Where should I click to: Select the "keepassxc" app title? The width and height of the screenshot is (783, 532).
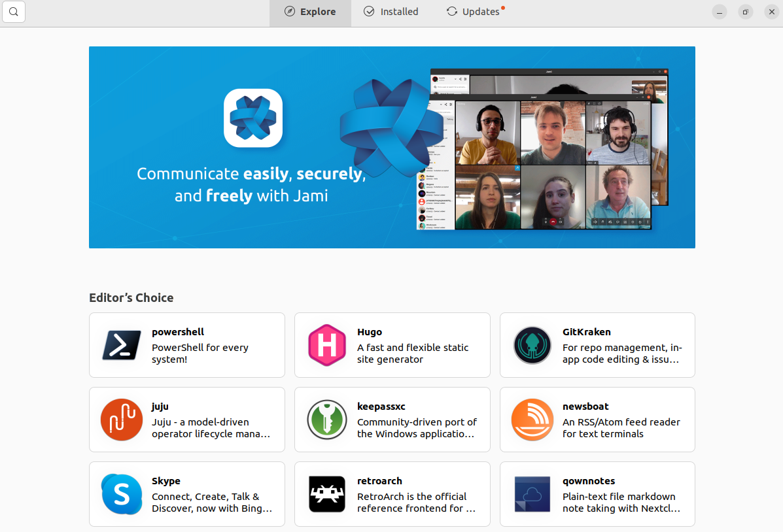tap(381, 407)
